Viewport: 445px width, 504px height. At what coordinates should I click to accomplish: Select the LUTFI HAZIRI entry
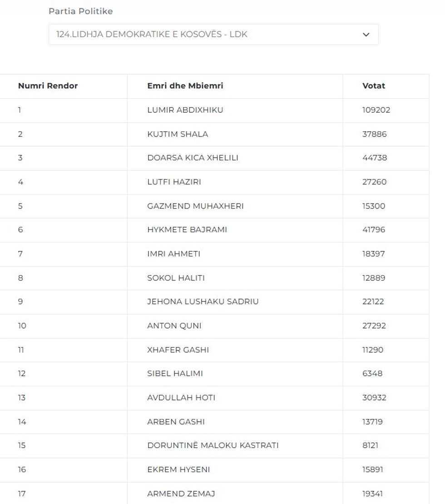coord(174,182)
